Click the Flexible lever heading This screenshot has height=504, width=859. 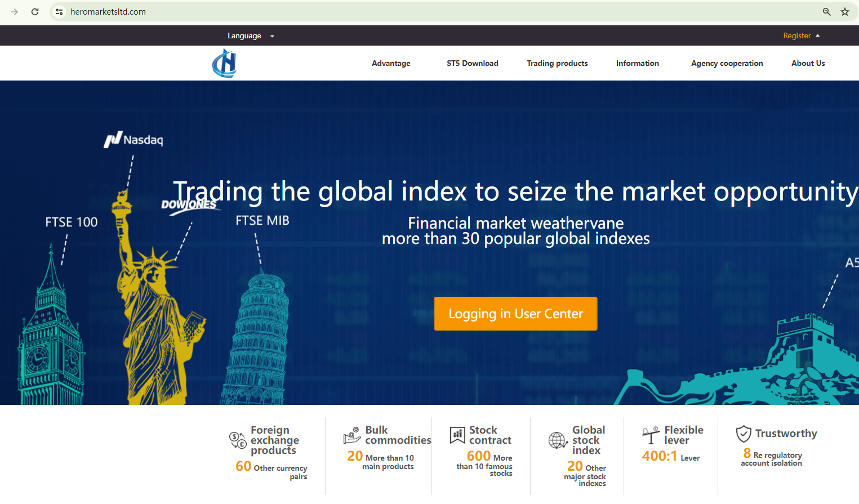tap(684, 435)
